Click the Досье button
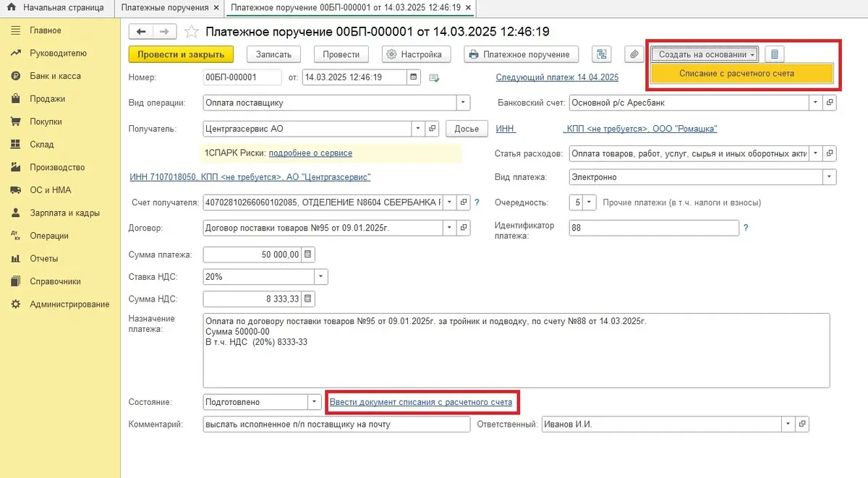Image resolution: width=868 pixels, height=478 pixels. 467,129
